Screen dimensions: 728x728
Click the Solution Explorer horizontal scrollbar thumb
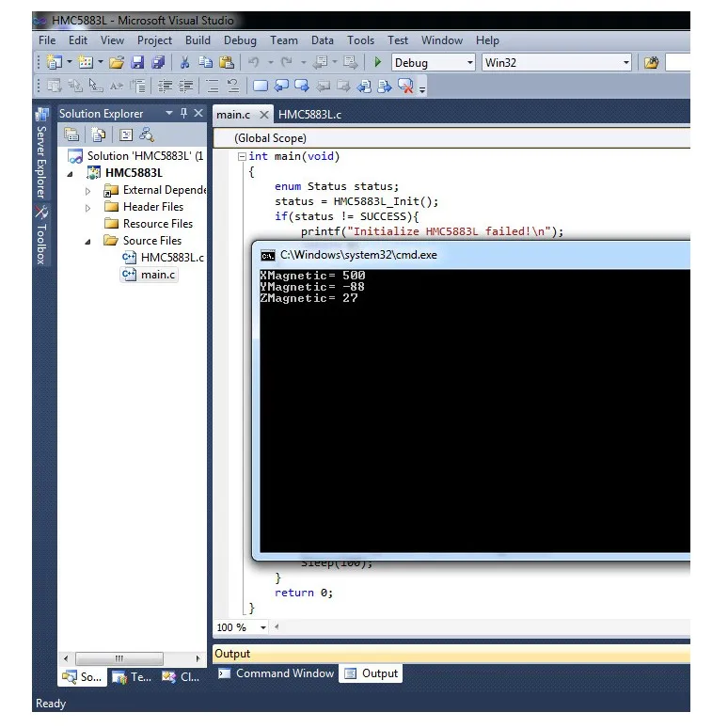coord(119,658)
